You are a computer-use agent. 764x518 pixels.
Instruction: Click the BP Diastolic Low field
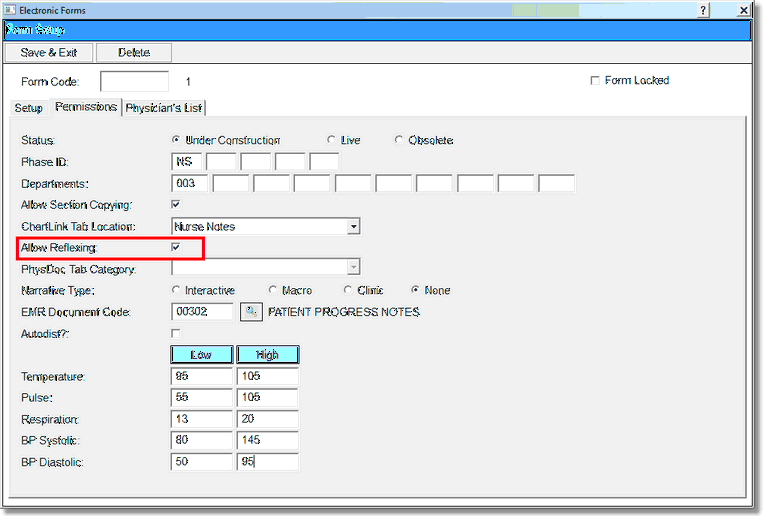tap(202, 462)
